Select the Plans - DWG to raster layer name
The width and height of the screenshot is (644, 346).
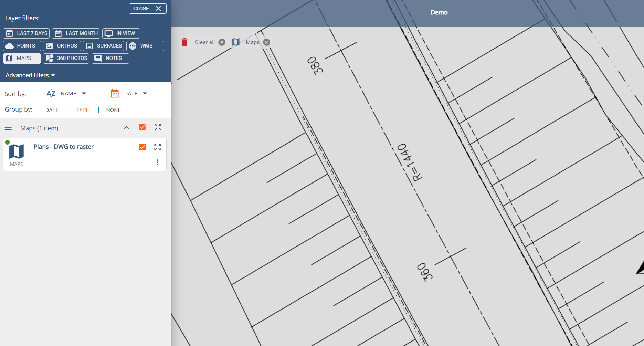pyautogui.click(x=64, y=147)
